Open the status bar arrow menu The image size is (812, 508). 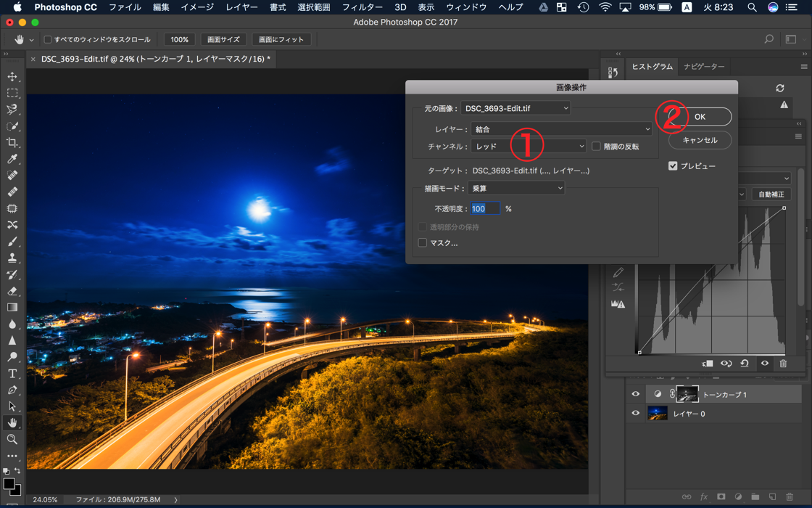pyautogui.click(x=175, y=500)
